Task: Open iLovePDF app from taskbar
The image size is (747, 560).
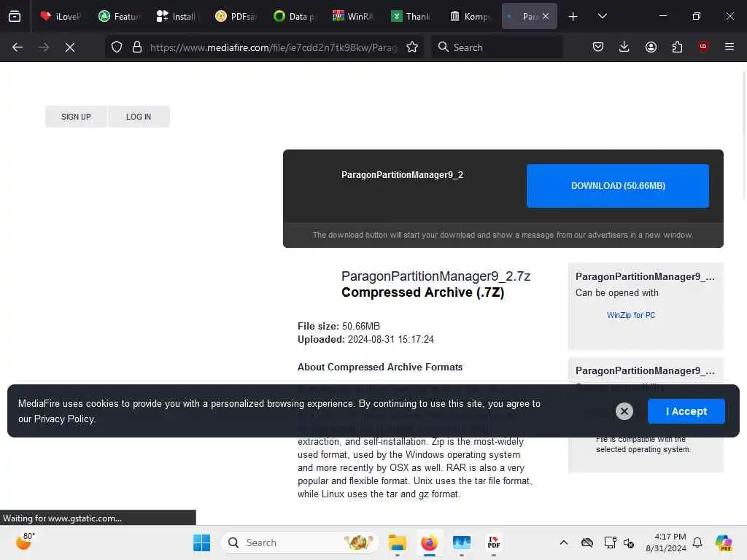Action: [x=494, y=542]
